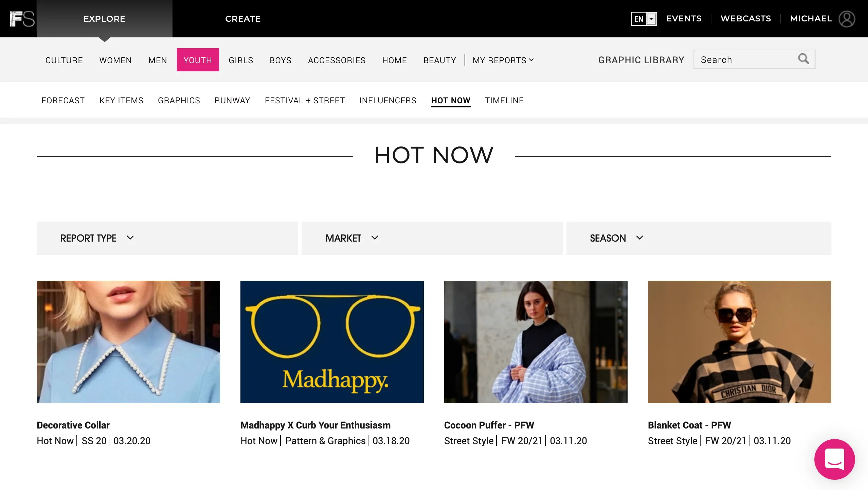Screen dimensions: 868x490
Task: Click 'Hot Now' label under Madhappy
Action: 259,441
